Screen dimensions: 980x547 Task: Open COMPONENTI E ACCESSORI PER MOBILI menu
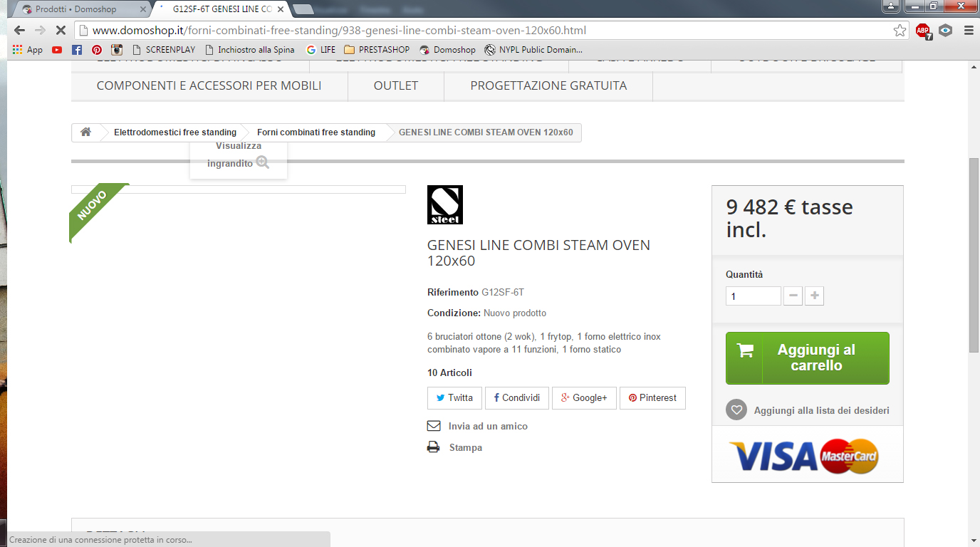pyautogui.click(x=209, y=85)
